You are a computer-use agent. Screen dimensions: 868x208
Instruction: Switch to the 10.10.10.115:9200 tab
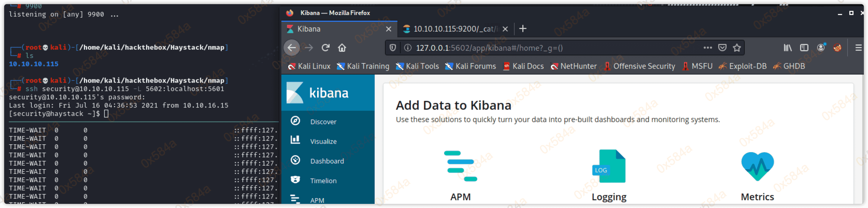(452, 29)
